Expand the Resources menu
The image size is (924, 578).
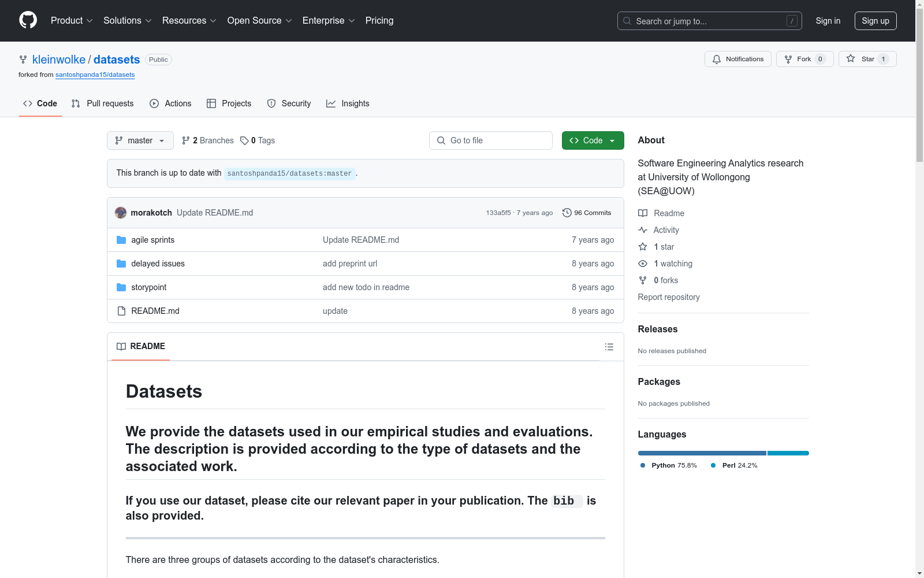(x=189, y=20)
